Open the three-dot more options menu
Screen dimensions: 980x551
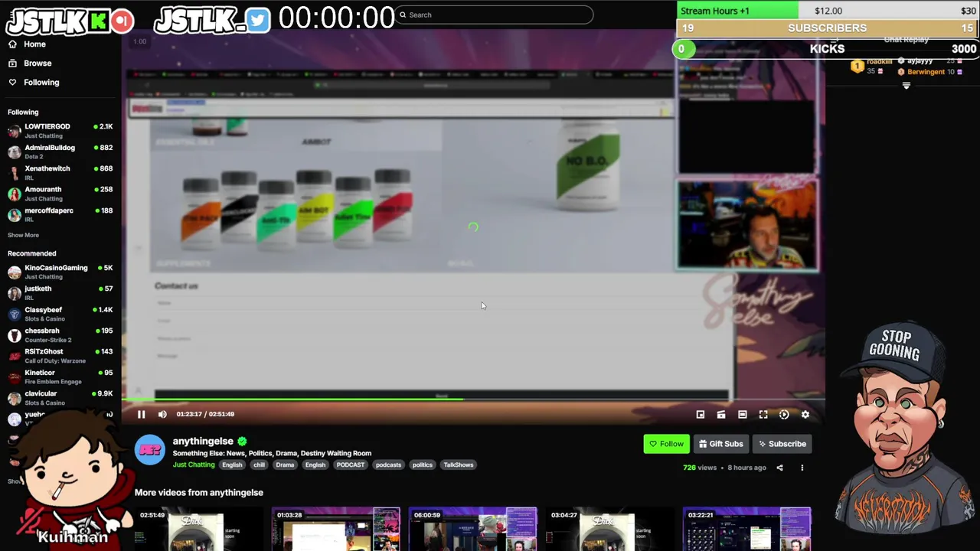pyautogui.click(x=802, y=468)
